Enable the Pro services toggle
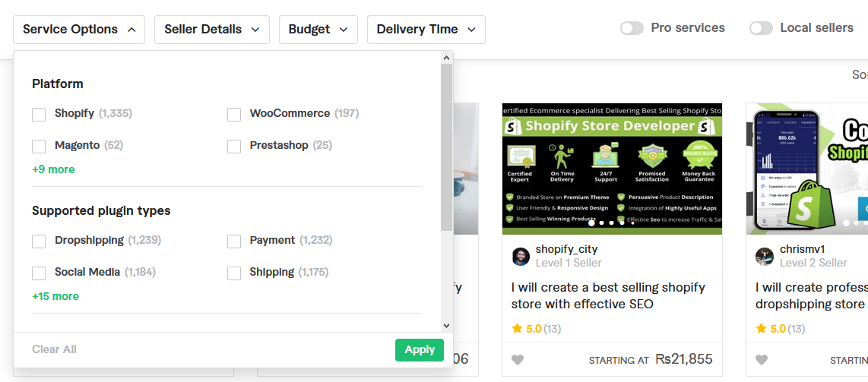The height and width of the screenshot is (382, 868). click(632, 28)
